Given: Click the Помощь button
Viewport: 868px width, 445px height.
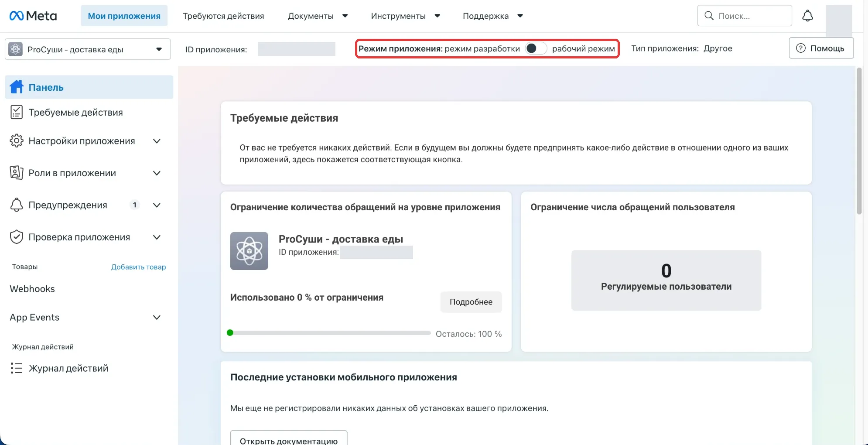Looking at the screenshot, I should [x=821, y=48].
